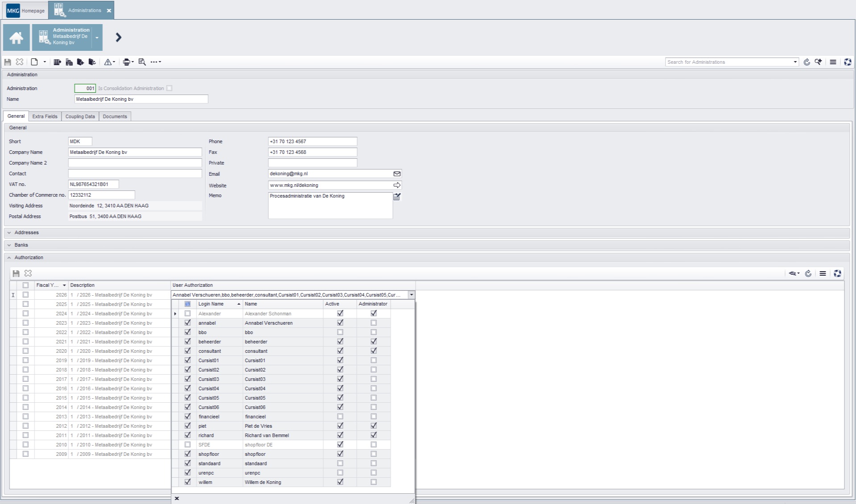Switch to the Coupling Data tab
The image size is (856, 504).
click(x=80, y=116)
